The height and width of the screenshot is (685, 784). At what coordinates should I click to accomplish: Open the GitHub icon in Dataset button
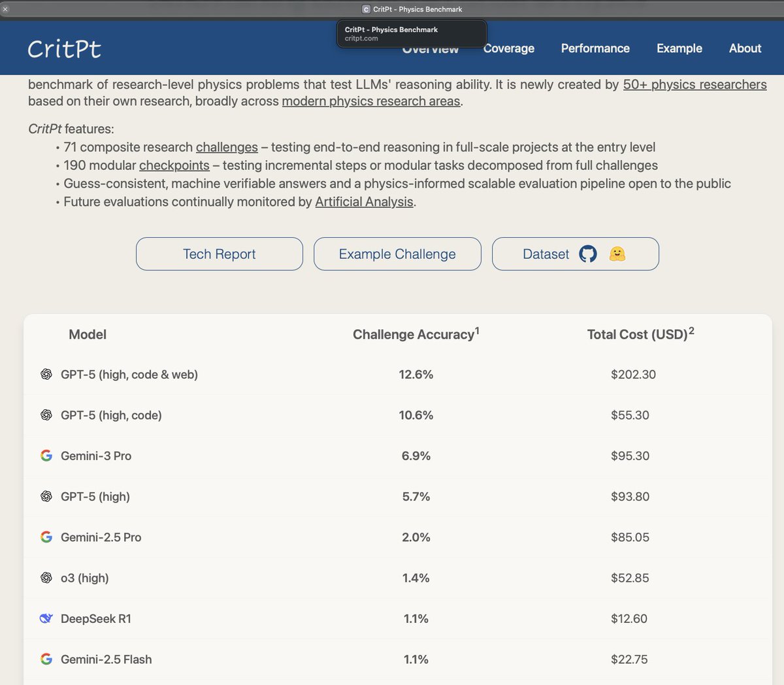(588, 254)
